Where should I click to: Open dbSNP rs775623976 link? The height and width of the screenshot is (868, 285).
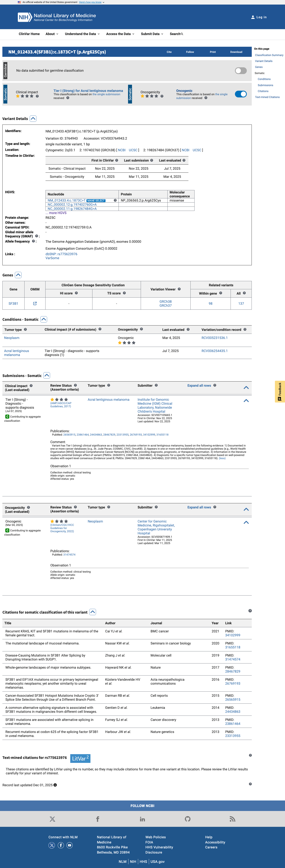click(x=61, y=254)
